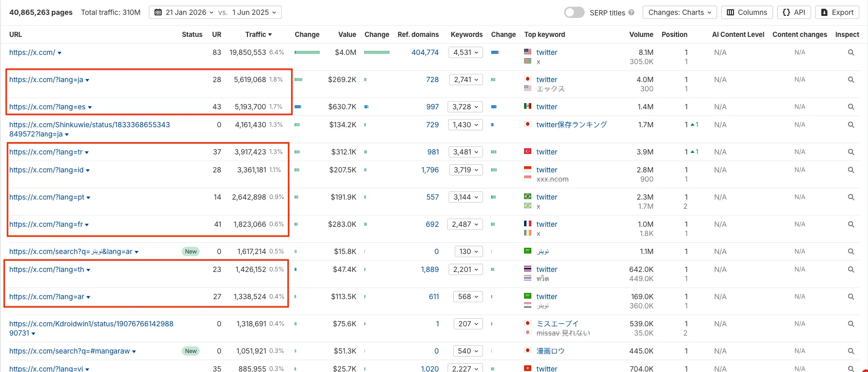Image resolution: width=868 pixels, height=372 pixels.
Task: Click the magnifier for the lang=th row
Action: (x=851, y=269)
